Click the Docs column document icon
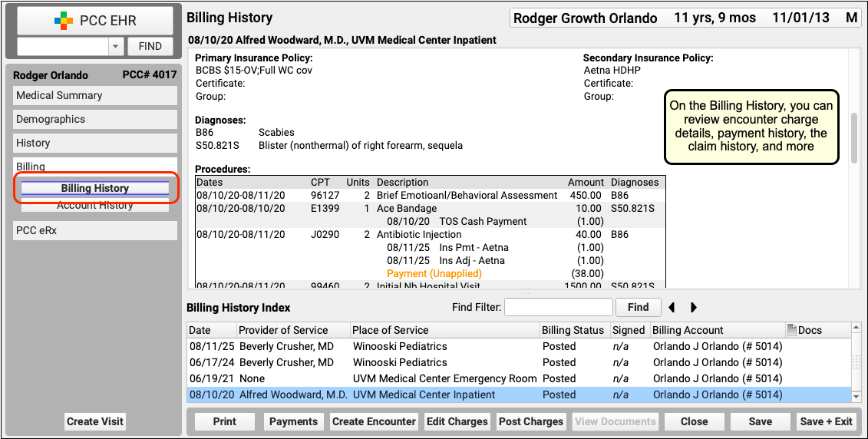The image size is (868, 439). point(791,330)
